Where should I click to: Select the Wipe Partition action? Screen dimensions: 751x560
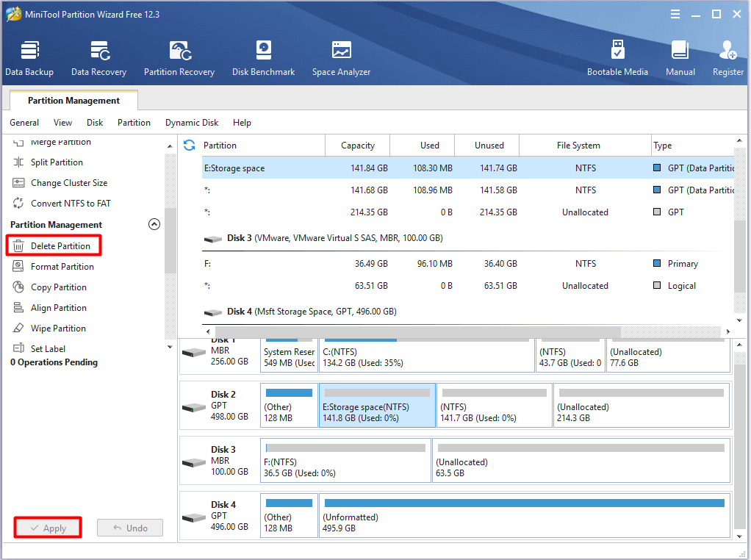click(59, 328)
